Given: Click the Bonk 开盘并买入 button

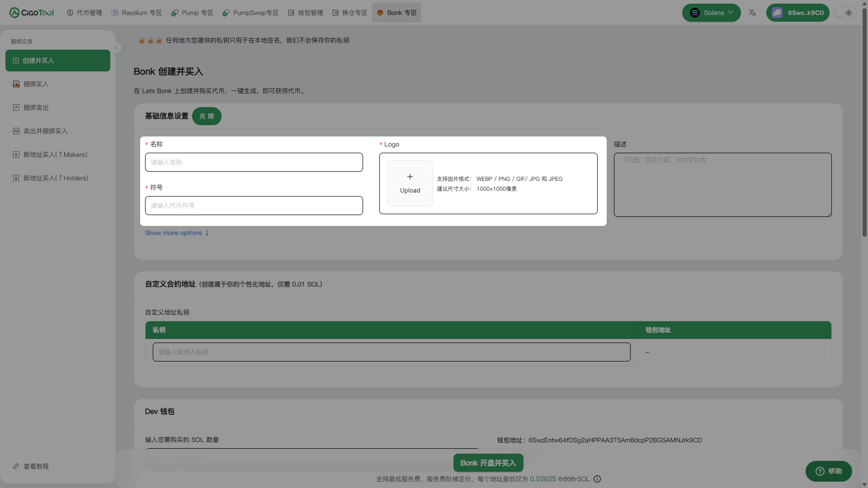Looking at the screenshot, I should click(488, 463).
